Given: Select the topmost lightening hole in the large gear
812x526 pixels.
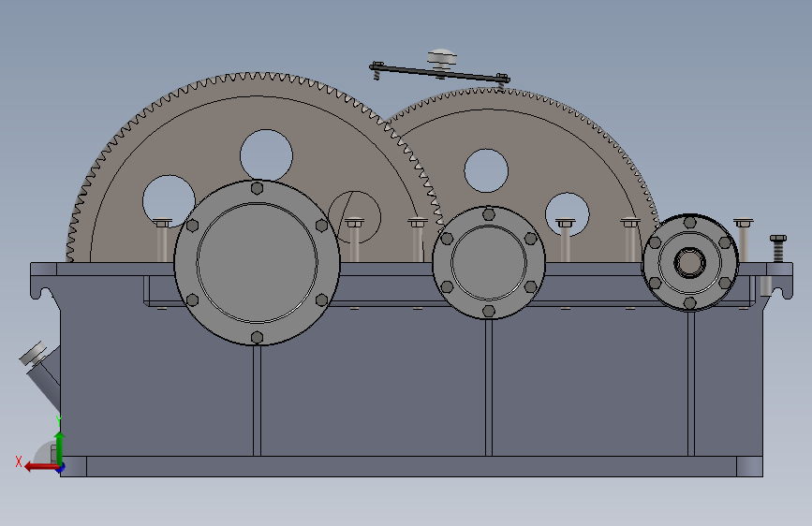Looking at the screenshot, I should click(x=266, y=155).
